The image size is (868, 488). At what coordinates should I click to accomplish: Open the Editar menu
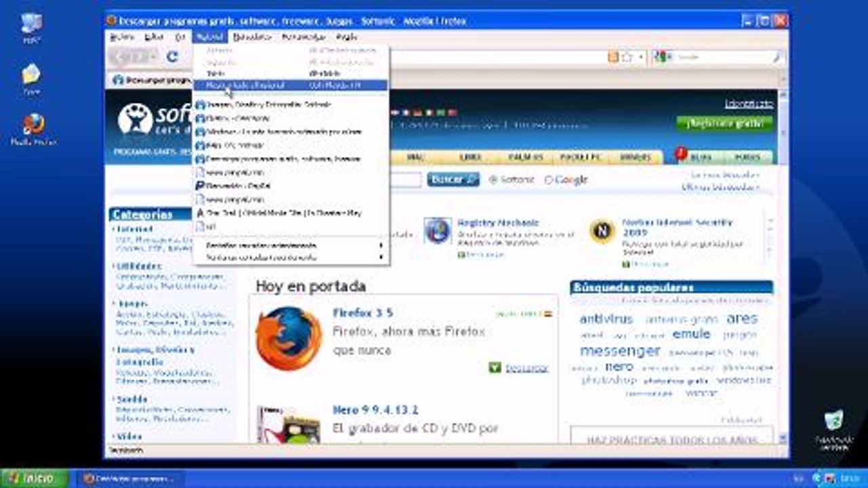(x=154, y=37)
